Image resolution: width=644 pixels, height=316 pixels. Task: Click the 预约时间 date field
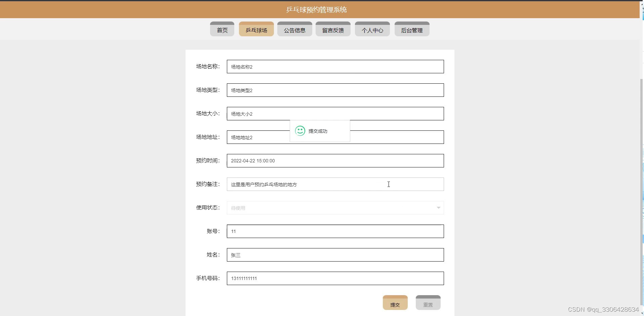point(335,161)
